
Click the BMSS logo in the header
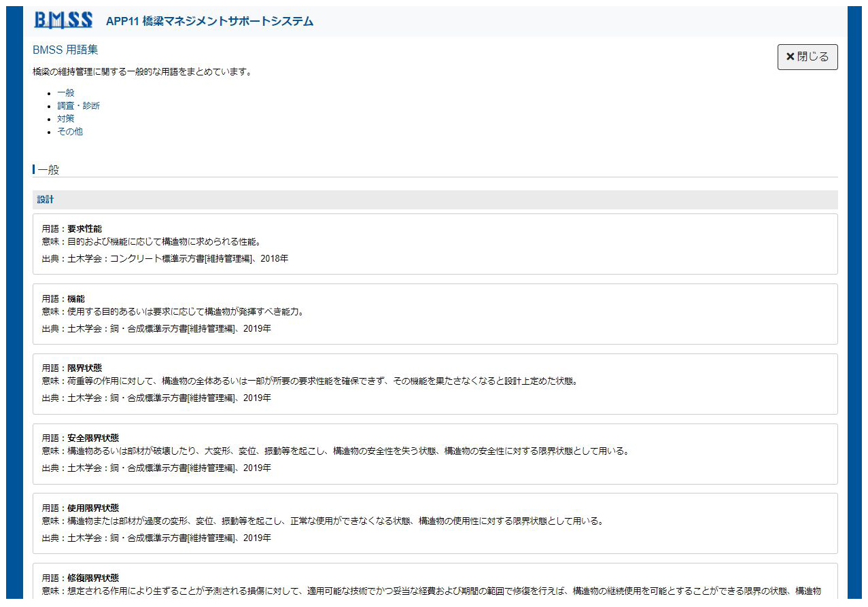click(63, 20)
